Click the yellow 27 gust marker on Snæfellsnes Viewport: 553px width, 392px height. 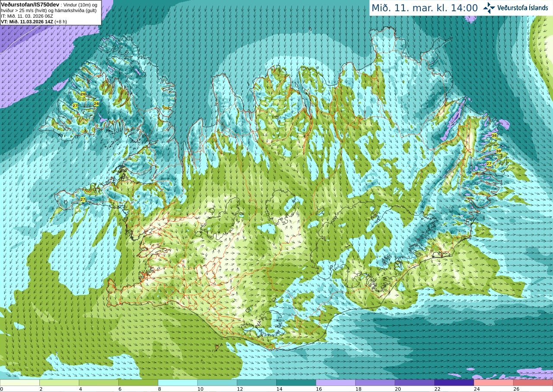[83, 199]
